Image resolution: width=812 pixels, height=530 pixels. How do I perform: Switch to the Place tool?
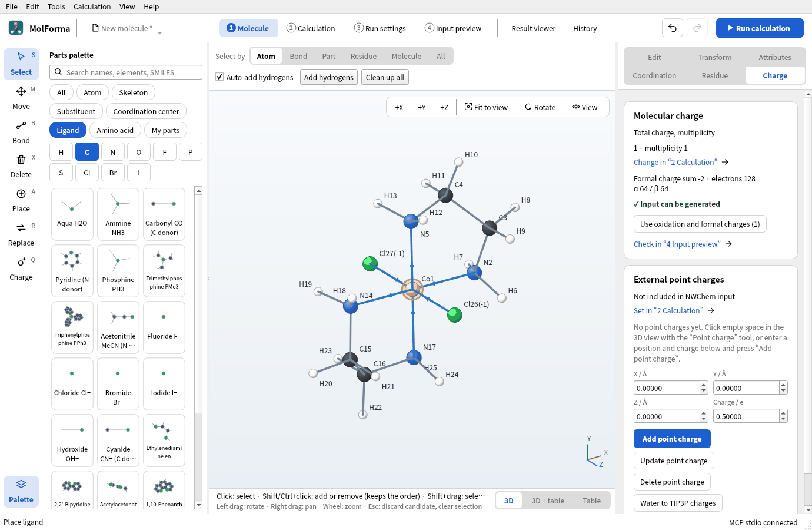tap(21, 200)
